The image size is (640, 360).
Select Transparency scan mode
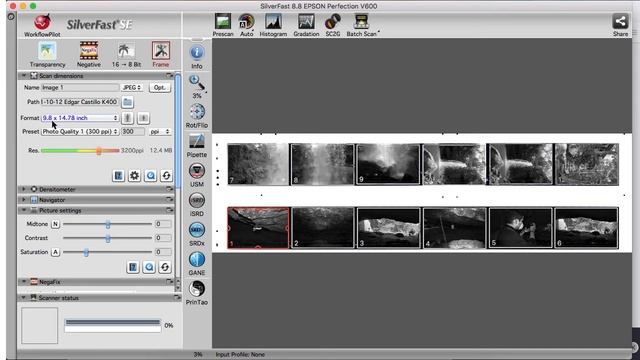47,54
